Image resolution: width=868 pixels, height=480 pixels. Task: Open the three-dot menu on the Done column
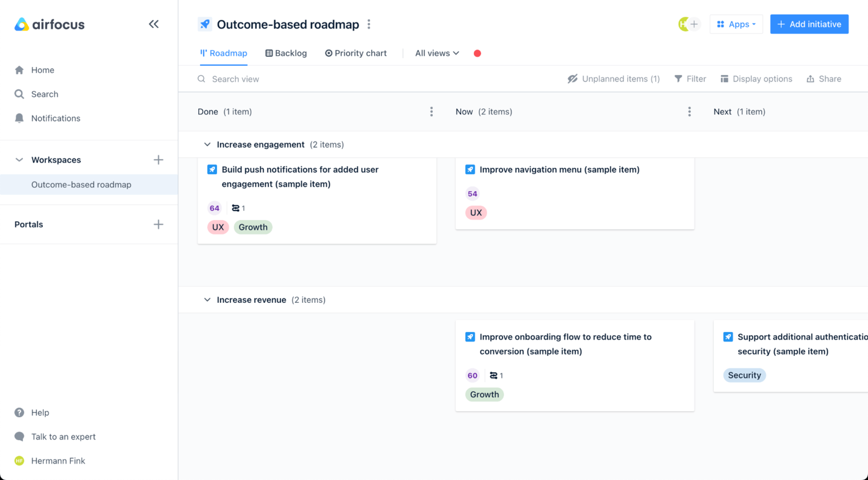pos(431,111)
